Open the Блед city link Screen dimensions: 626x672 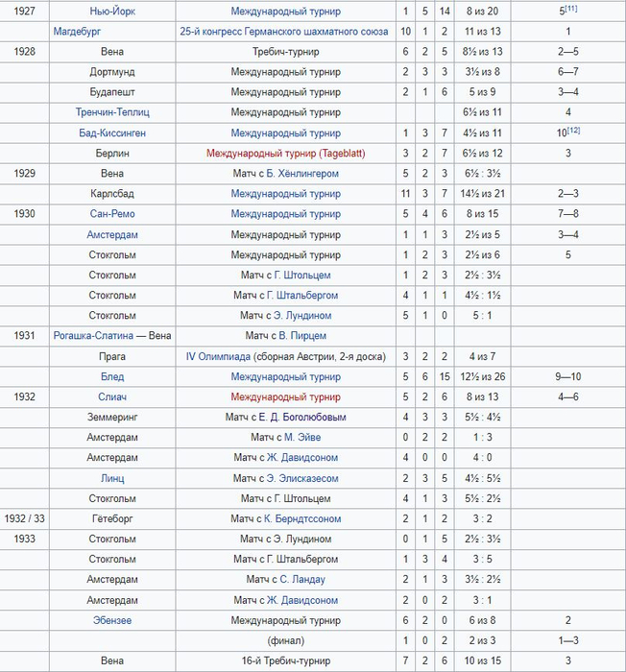click(112, 376)
